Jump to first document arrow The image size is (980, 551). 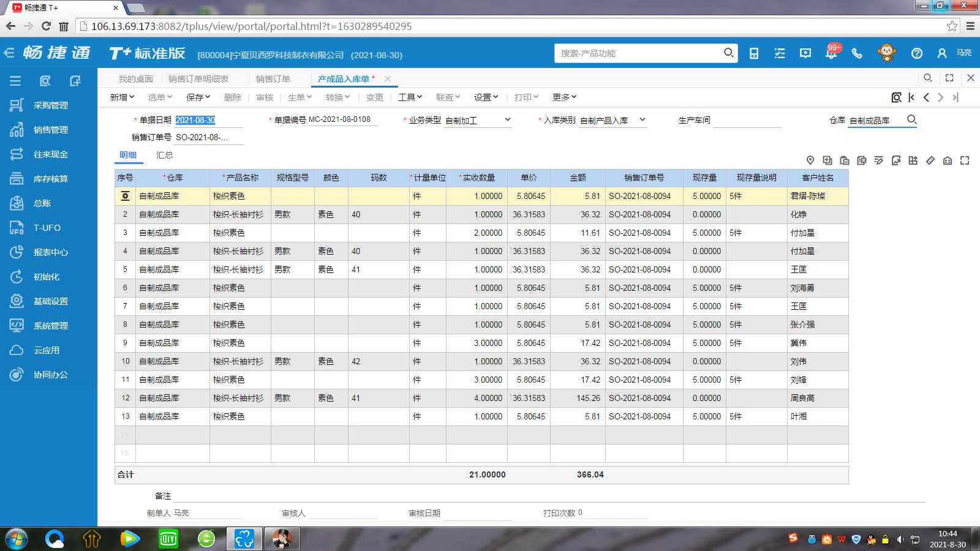tap(911, 97)
